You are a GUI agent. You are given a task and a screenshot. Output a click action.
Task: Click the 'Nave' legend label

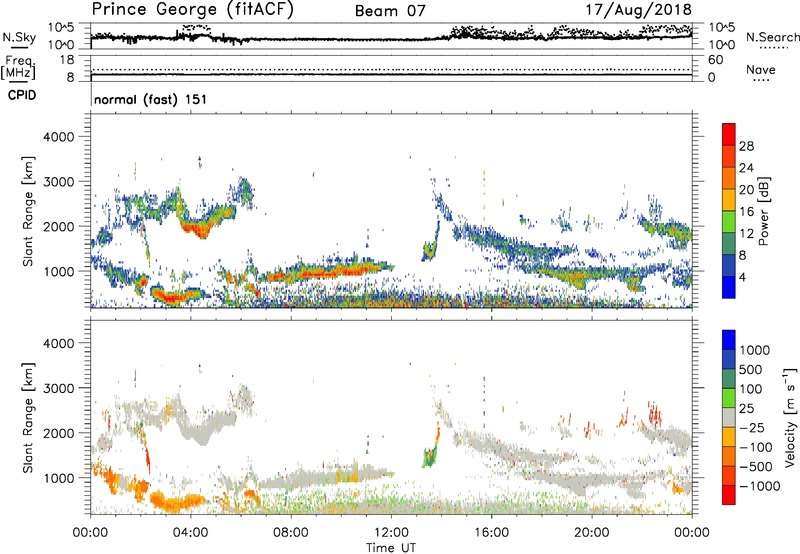[x=761, y=70]
